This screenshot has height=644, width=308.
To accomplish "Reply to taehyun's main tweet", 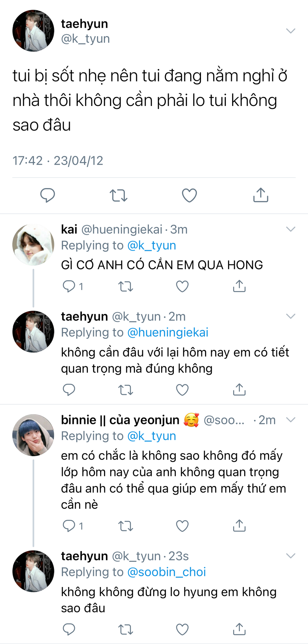I will coord(48,195).
